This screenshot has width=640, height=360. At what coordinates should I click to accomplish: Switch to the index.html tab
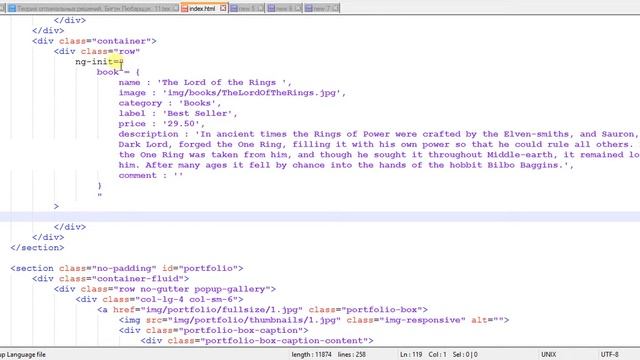[204, 8]
